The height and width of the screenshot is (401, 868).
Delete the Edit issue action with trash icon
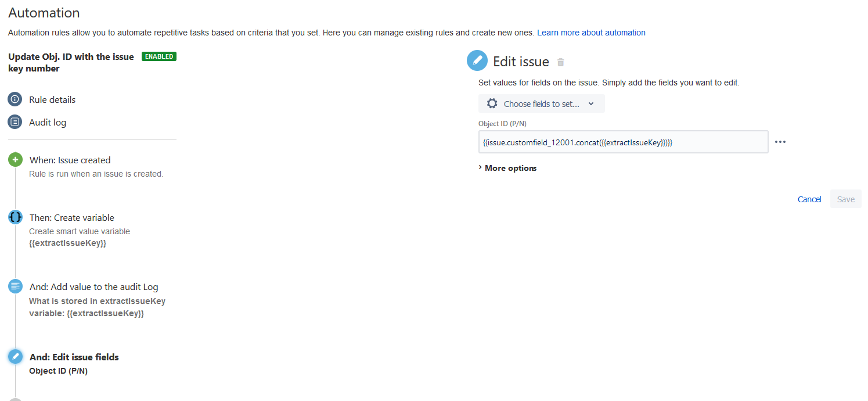(560, 62)
